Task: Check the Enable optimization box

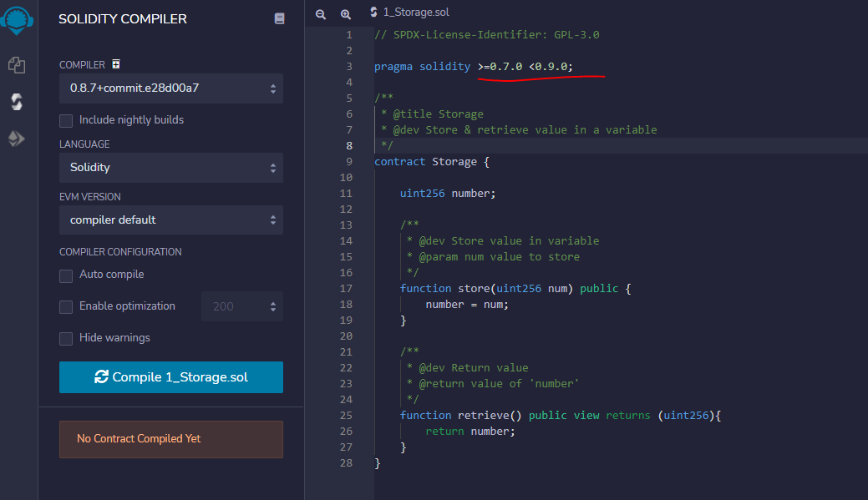Action: [x=66, y=307]
